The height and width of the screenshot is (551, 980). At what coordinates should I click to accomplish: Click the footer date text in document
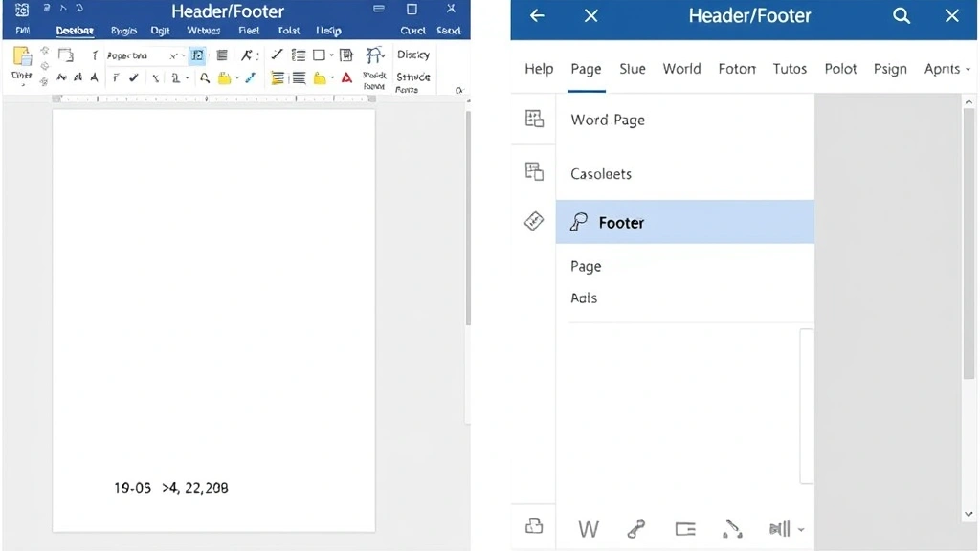point(171,488)
